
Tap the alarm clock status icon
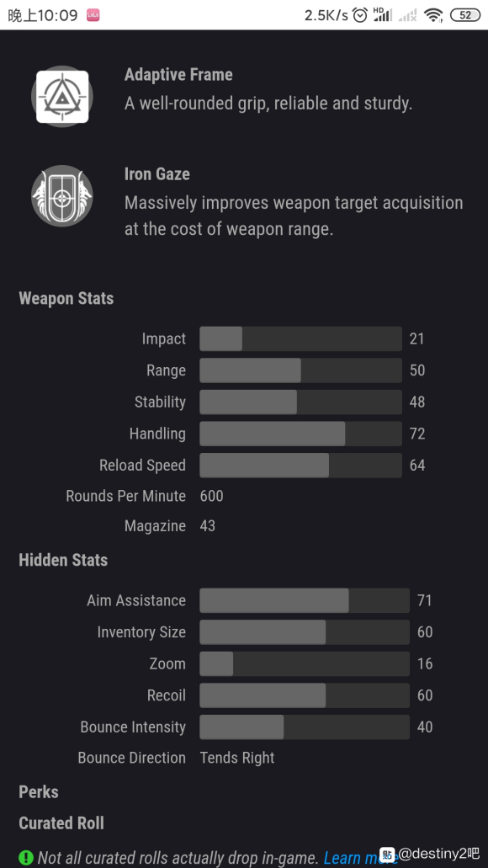(360, 15)
